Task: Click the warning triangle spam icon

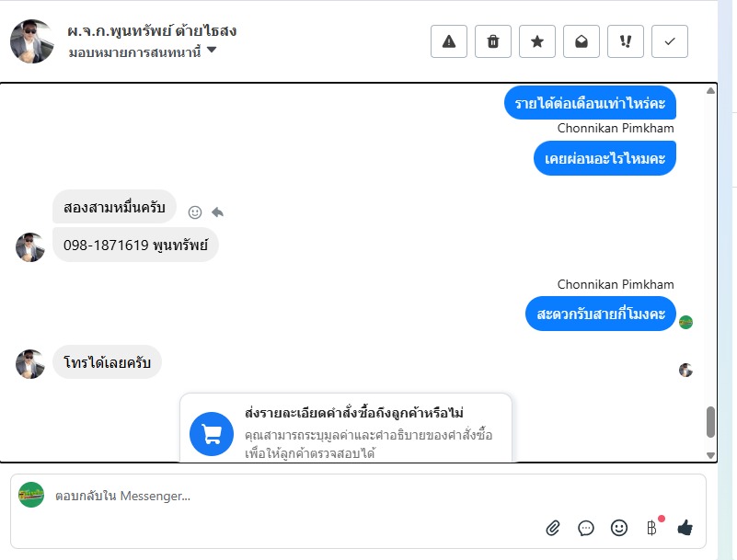Action: pos(448,41)
